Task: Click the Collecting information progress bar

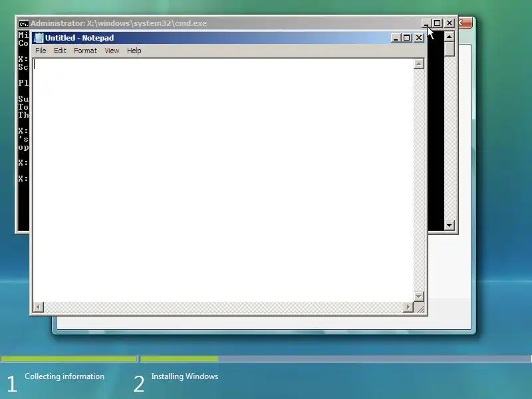Action: 69,358
